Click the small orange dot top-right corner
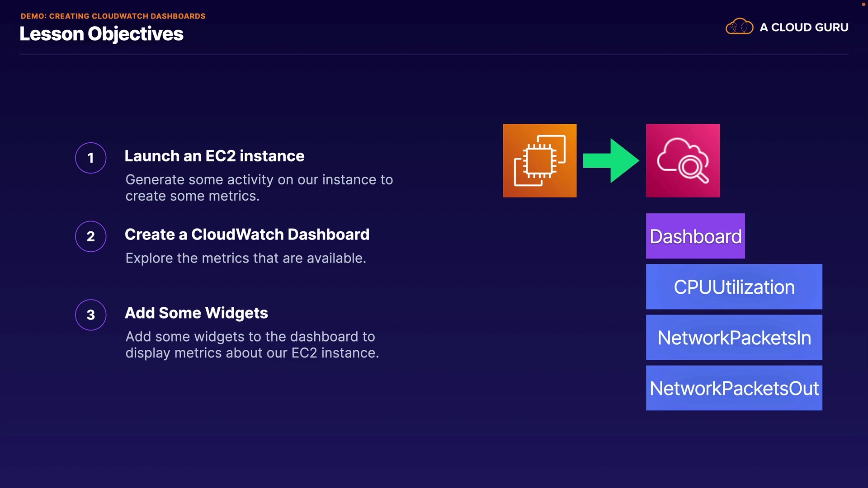Viewport: 868px width, 488px height. tap(863, 4)
